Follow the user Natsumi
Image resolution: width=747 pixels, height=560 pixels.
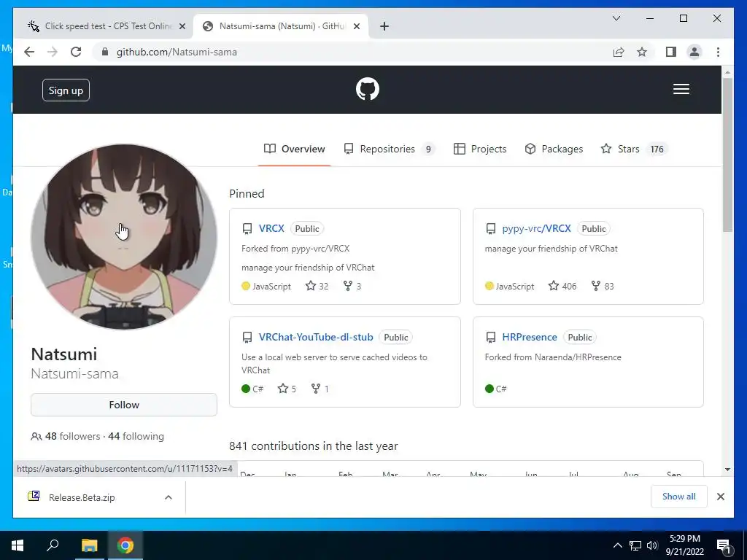click(124, 405)
